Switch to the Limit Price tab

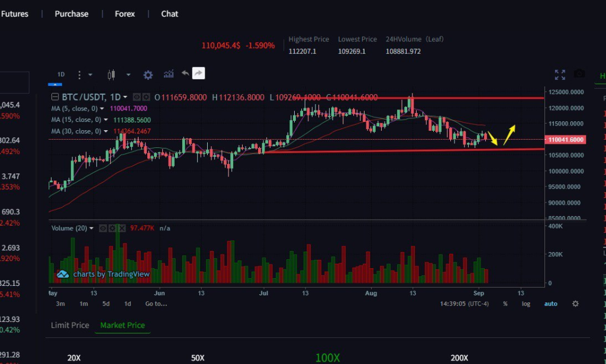click(70, 325)
